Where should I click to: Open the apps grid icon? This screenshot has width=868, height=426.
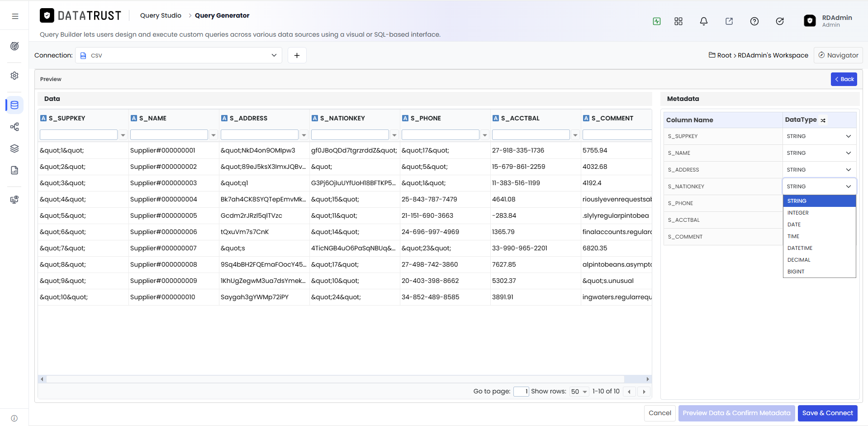coord(678,21)
